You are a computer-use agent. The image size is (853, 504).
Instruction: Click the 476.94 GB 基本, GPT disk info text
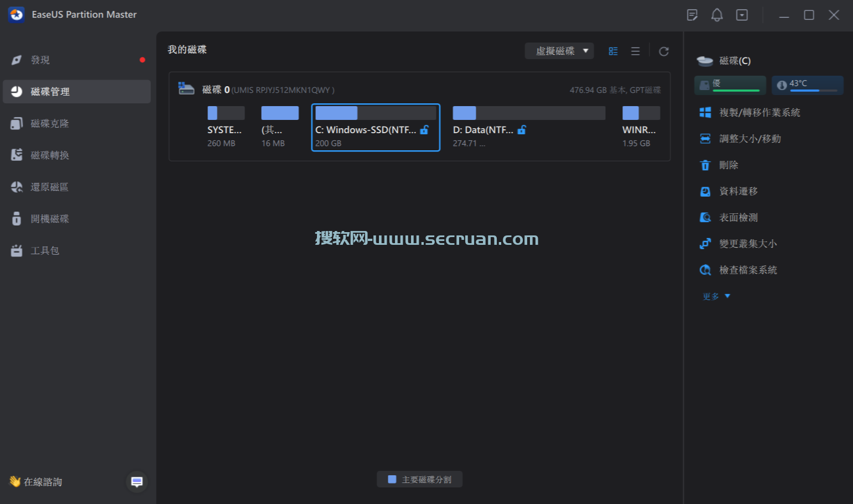click(615, 90)
